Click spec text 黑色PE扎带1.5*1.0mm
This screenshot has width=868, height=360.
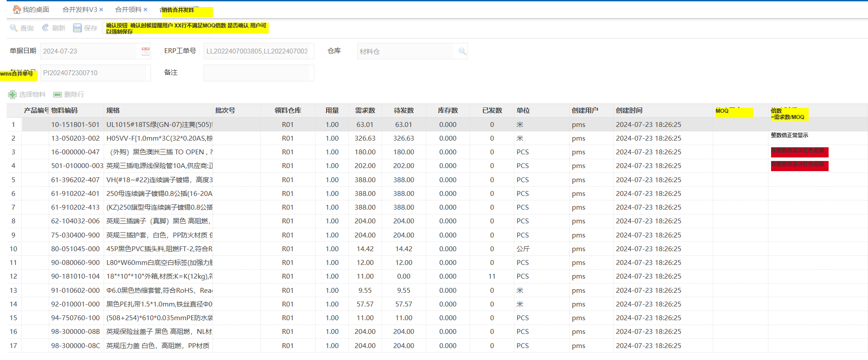141,304
